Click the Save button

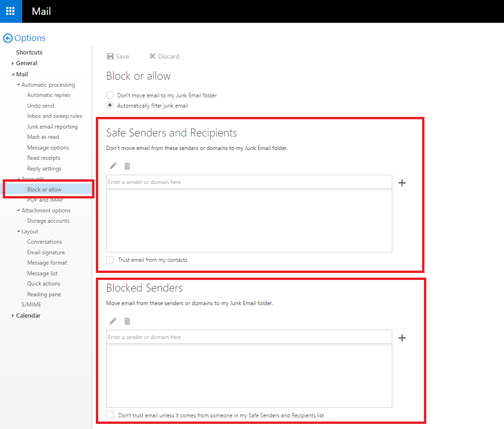coord(118,56)
